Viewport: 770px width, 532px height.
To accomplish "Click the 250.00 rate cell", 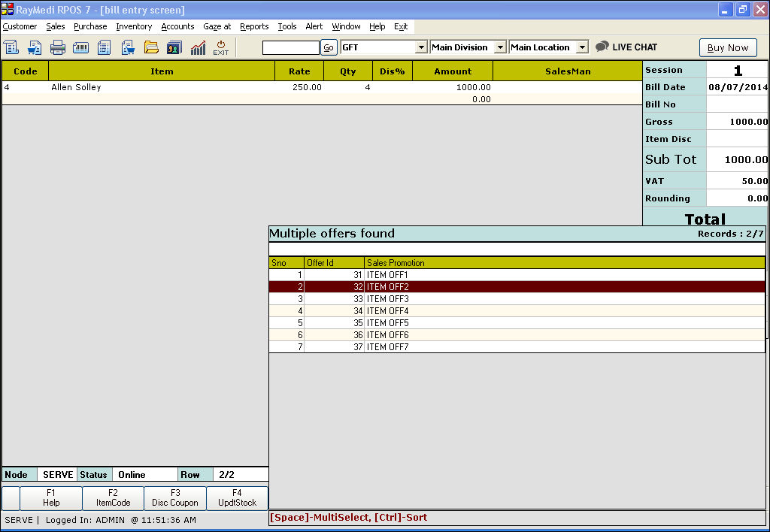I will point(299,87).
